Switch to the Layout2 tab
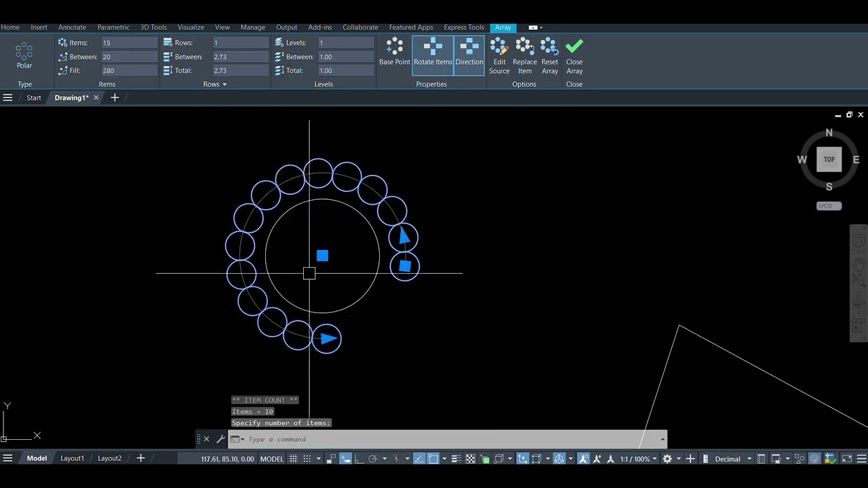868x488 pixels. pos(110,459)
